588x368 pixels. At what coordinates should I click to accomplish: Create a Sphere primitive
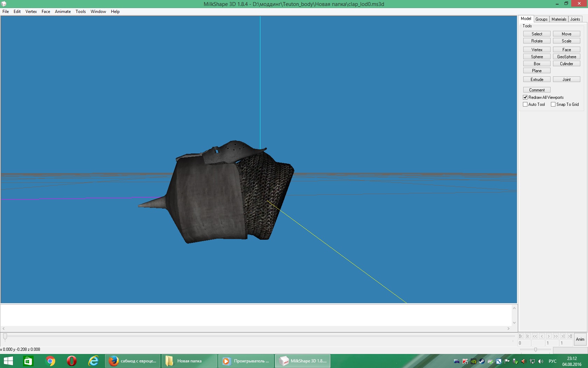click(x=537, y=57)
